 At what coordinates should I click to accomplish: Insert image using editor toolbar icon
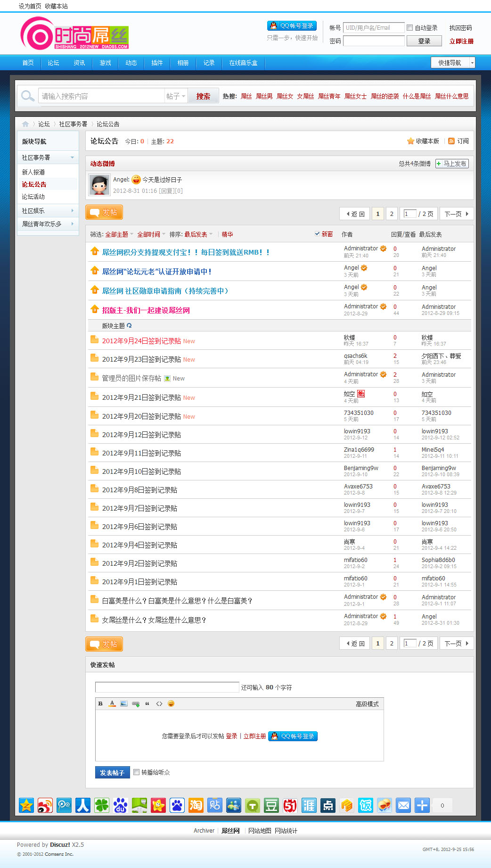click(x=124, y=703)
